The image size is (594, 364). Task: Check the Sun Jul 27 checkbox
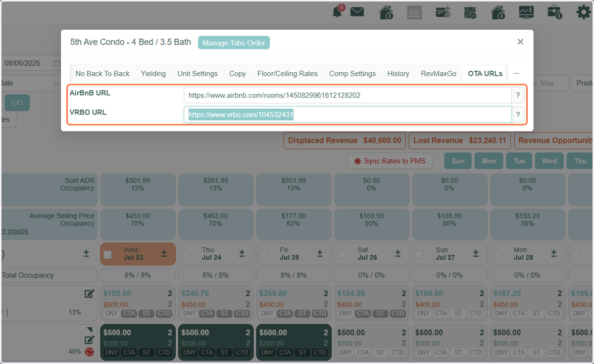click(420, 255)
